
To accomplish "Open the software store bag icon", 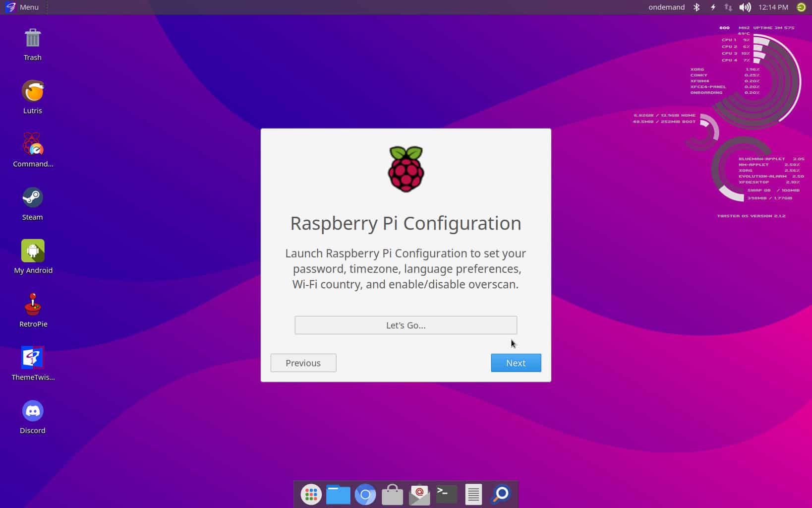I will [x=392, y=494].
